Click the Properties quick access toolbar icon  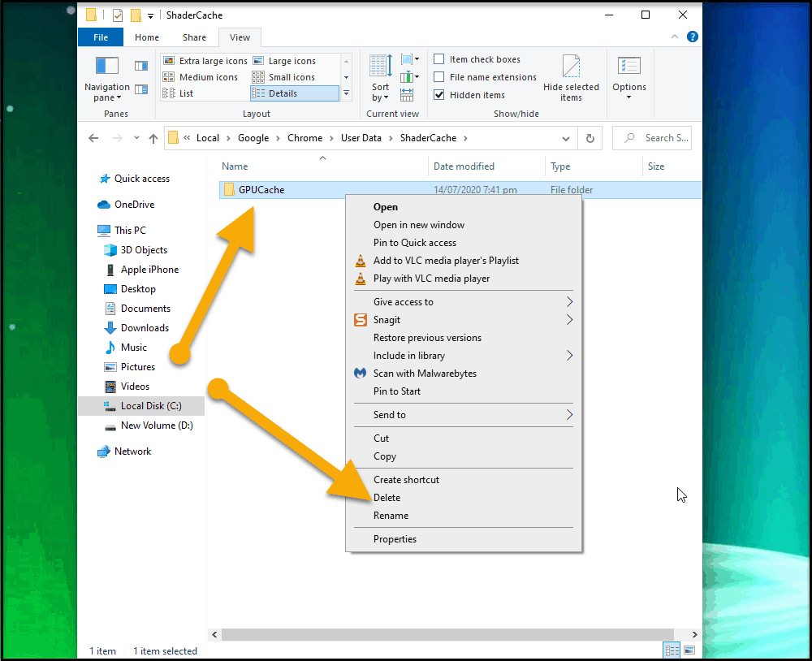point(118,15)
